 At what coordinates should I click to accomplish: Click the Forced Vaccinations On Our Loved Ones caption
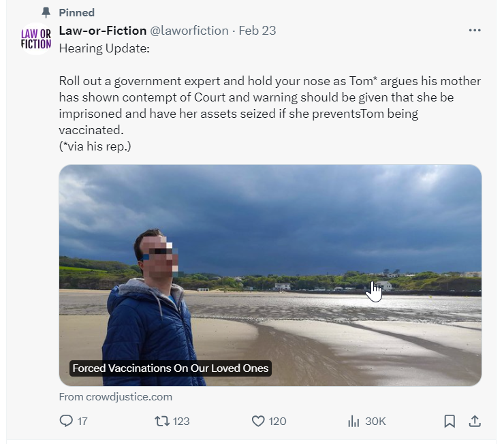[x=170, y=368]
